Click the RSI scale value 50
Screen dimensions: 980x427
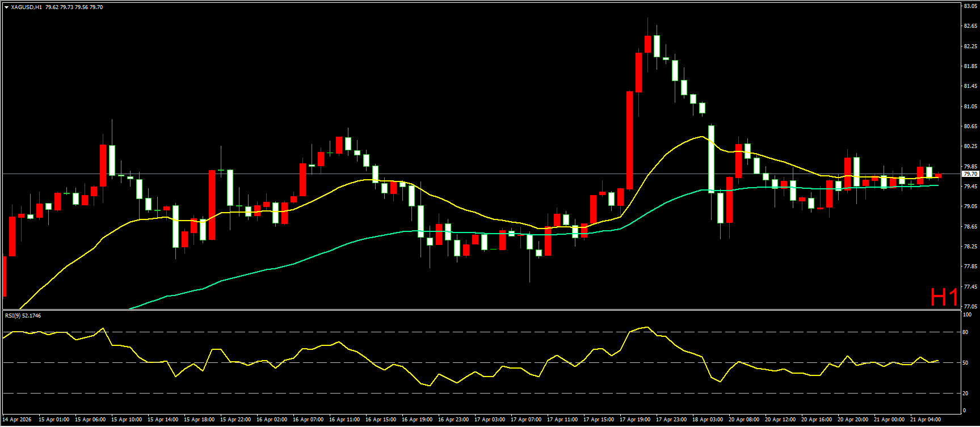pos(965,363)
